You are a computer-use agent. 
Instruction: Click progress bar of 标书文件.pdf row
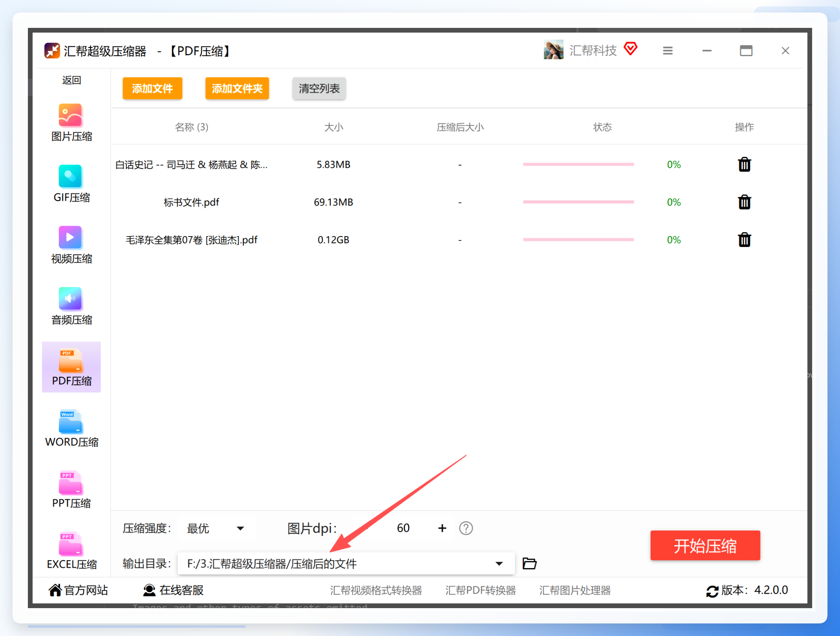click(x=578, y=202)
